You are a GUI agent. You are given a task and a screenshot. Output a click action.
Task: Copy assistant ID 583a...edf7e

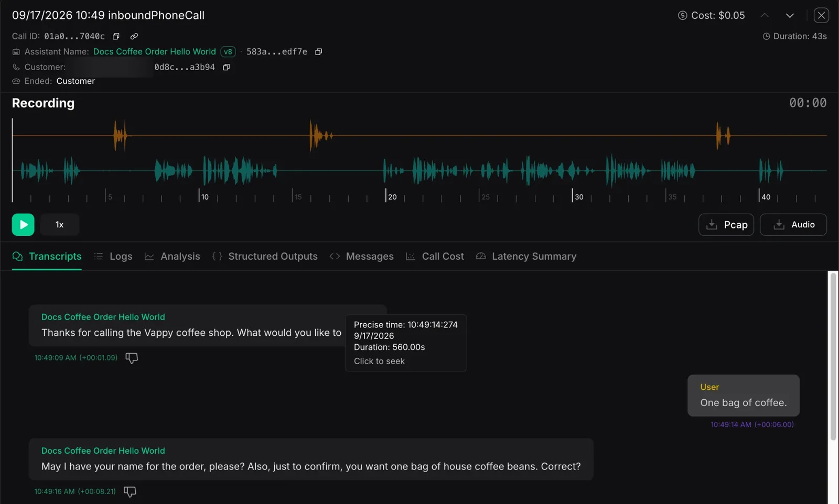[x=318, y=51]
